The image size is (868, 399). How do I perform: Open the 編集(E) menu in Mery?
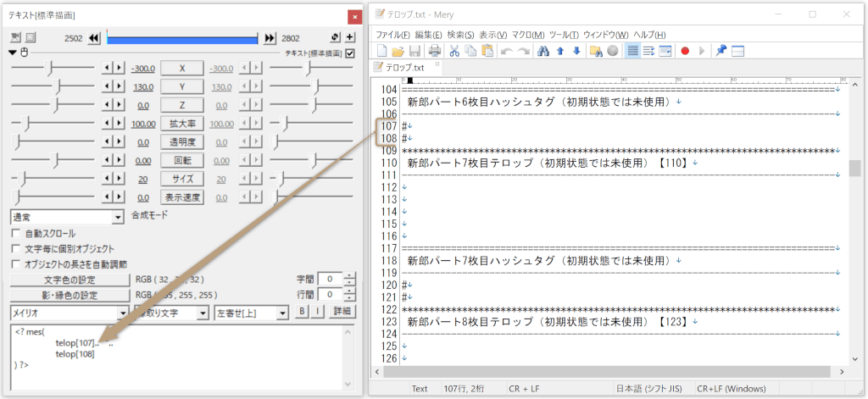click(428, 35)
